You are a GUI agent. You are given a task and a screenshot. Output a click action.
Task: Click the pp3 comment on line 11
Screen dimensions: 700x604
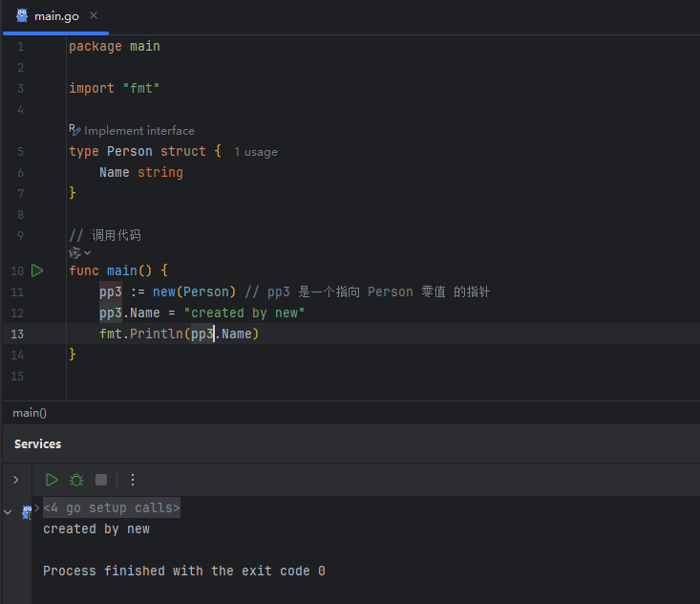368,291
